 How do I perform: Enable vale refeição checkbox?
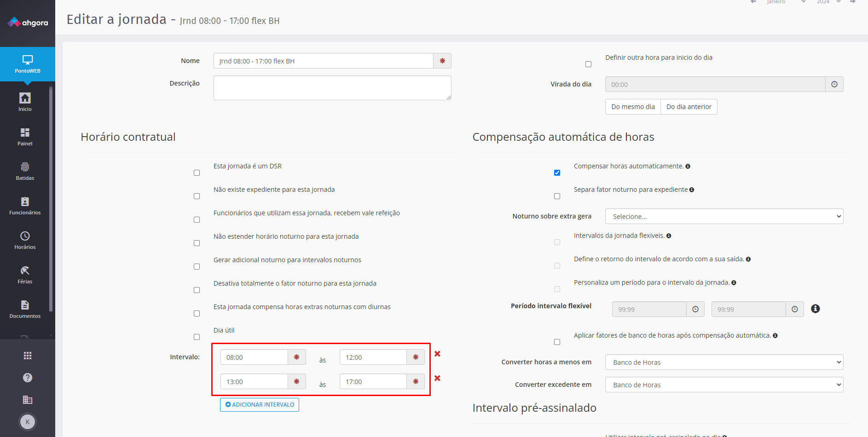[197, 220]
